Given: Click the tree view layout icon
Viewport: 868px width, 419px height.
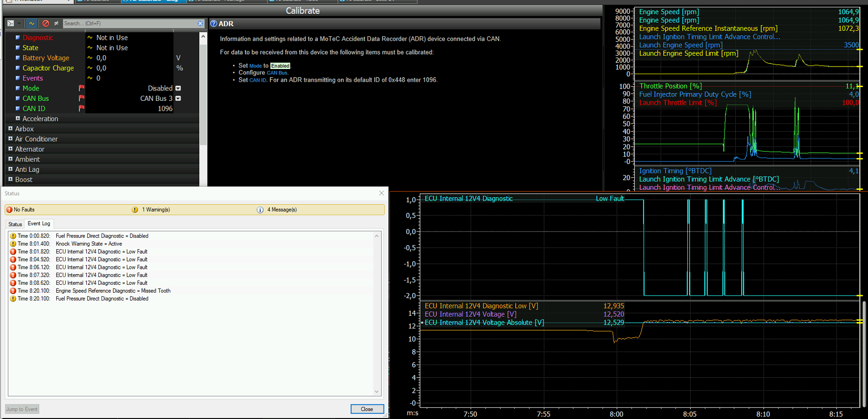Looking at the screenshot, I should coord(11,23).
